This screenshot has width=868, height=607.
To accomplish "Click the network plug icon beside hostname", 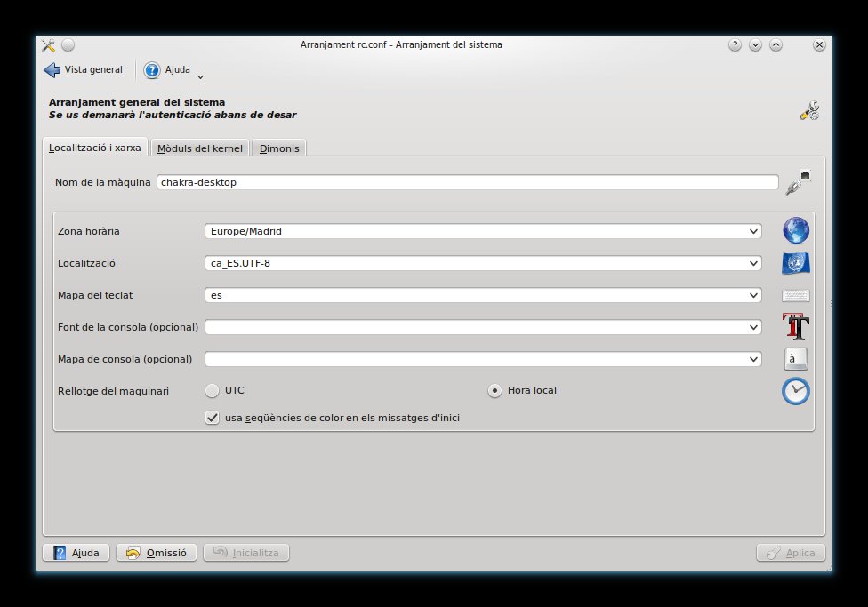I will pos(798,182).
